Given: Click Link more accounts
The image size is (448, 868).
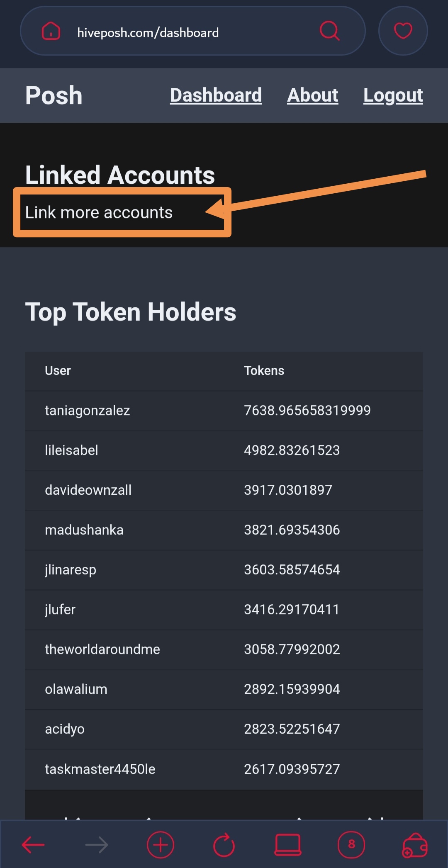Looking at the screenshot, I should (99, 212).
